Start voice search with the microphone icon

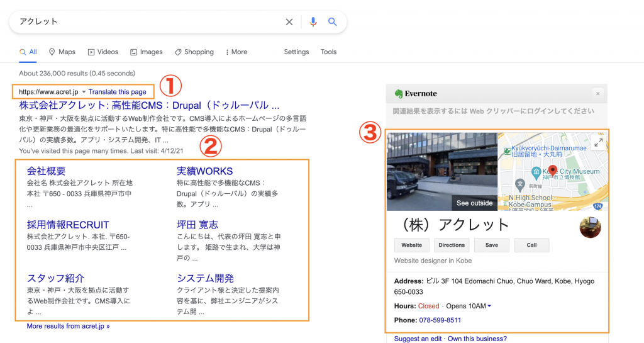pos(313,22)
